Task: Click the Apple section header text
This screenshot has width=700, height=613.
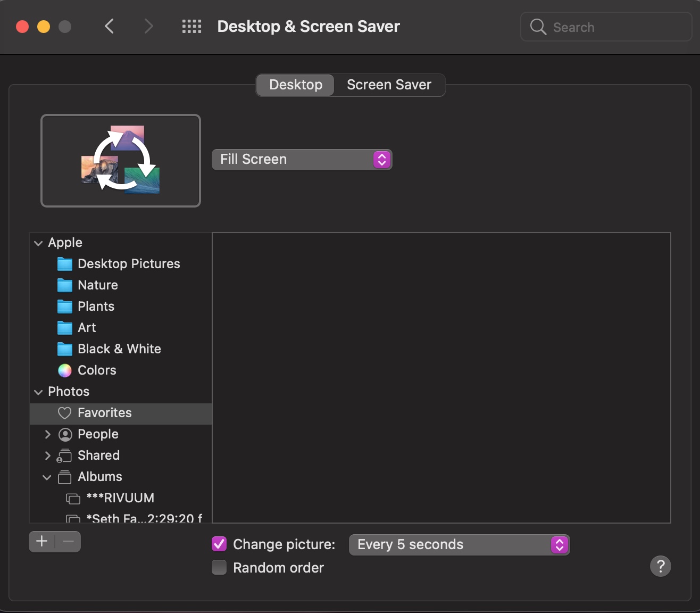Action: tap(65, 243)
